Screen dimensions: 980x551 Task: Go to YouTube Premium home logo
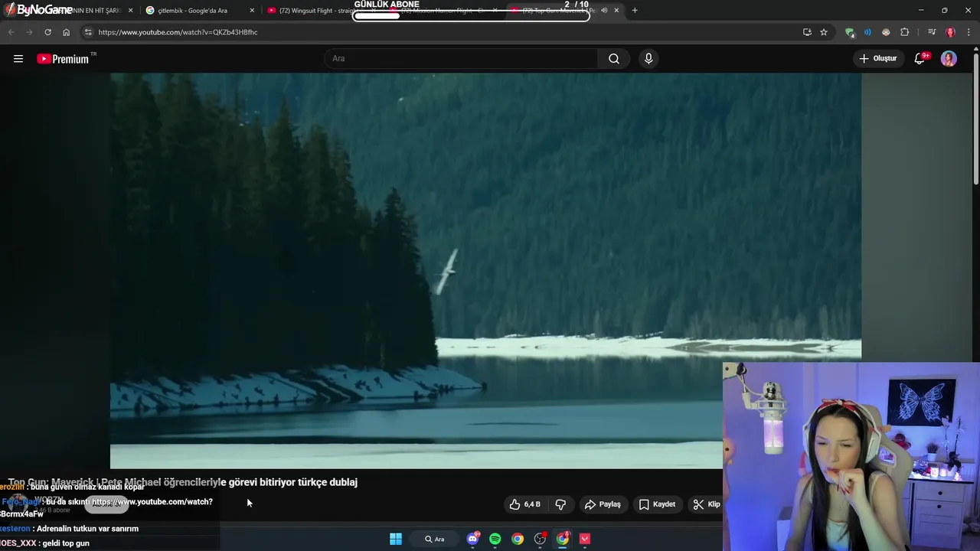[x=63, y=59]
